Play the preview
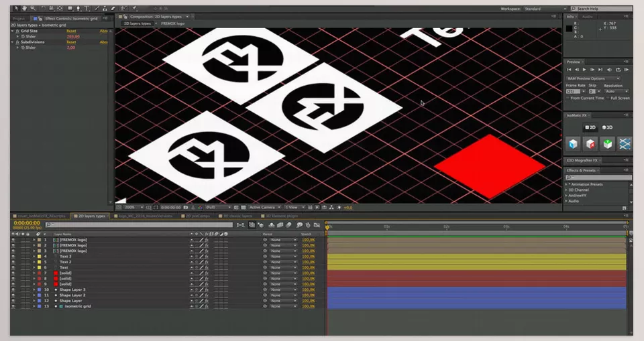Image resolution: width=644 pixels, height=341 pixels. [584, 70]
